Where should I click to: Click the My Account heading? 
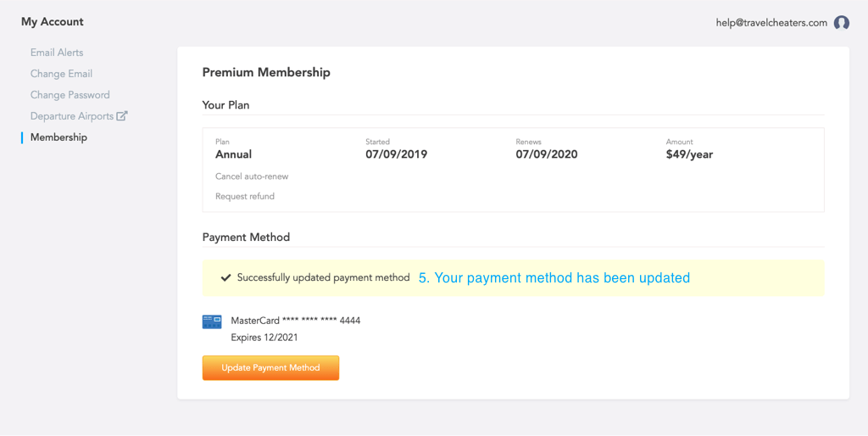(53, 22)
